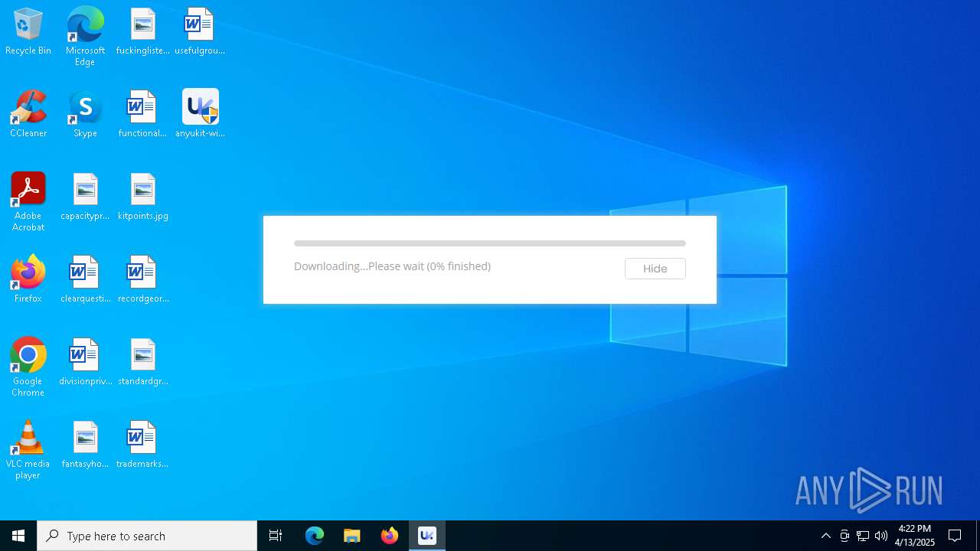Select the anyukit-wi... installer icon

coord(200,114)
